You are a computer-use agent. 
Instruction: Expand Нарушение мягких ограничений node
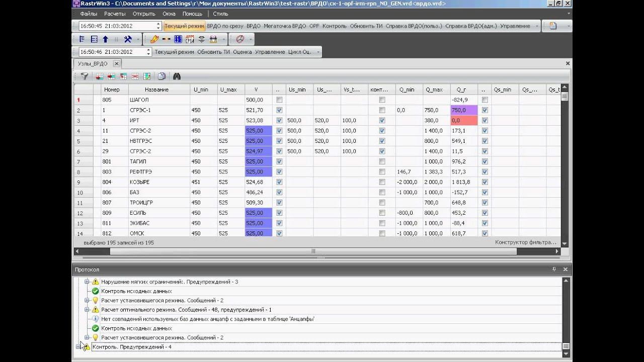(87, 282)
